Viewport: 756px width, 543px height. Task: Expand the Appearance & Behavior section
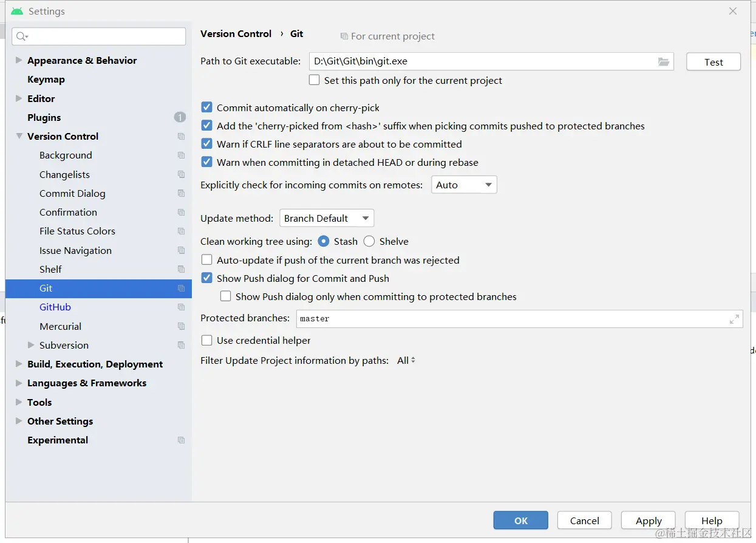coord(19,60)
